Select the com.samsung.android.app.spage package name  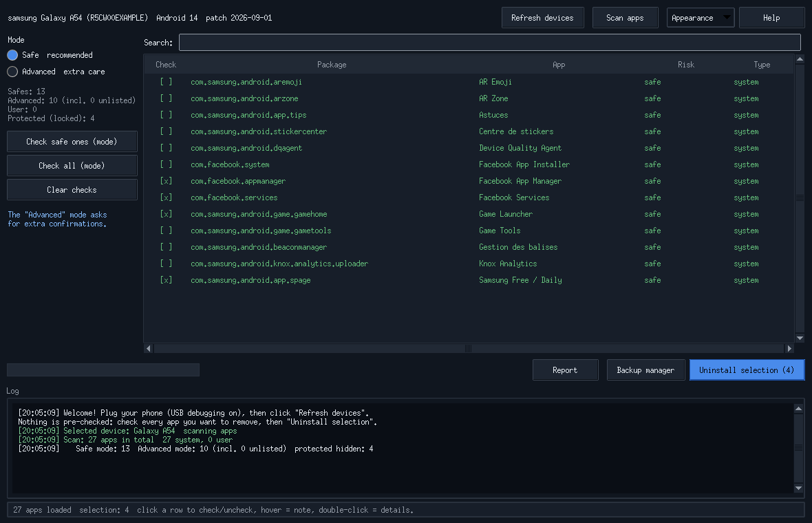(250, 280)
